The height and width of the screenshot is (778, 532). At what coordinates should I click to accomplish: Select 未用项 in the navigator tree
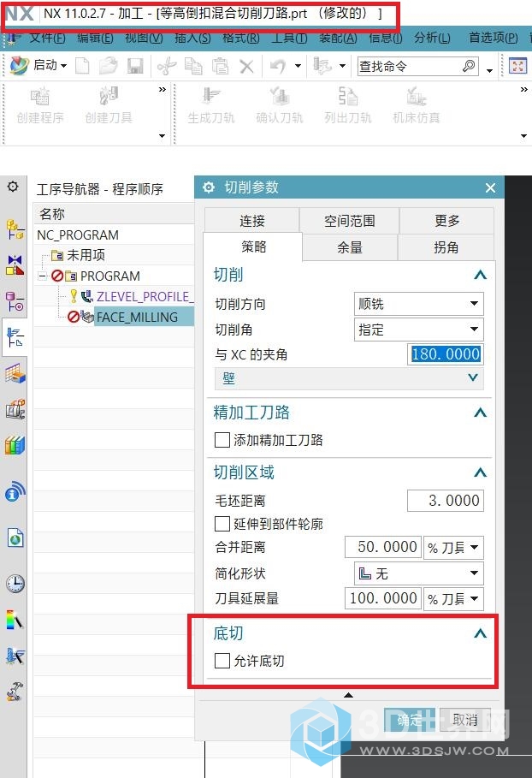pyautogui.click(x=86, y=255)
